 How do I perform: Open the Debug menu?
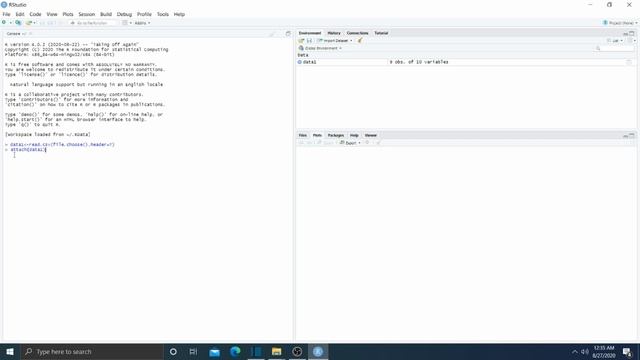click(124, 14)
